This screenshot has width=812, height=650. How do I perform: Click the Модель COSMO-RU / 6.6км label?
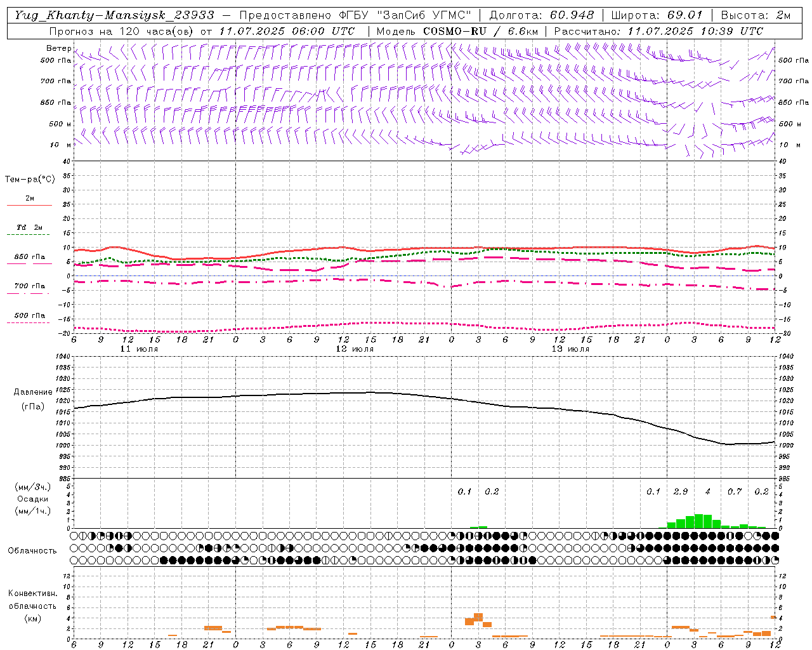pyautogui.click(x=457, y=31)
